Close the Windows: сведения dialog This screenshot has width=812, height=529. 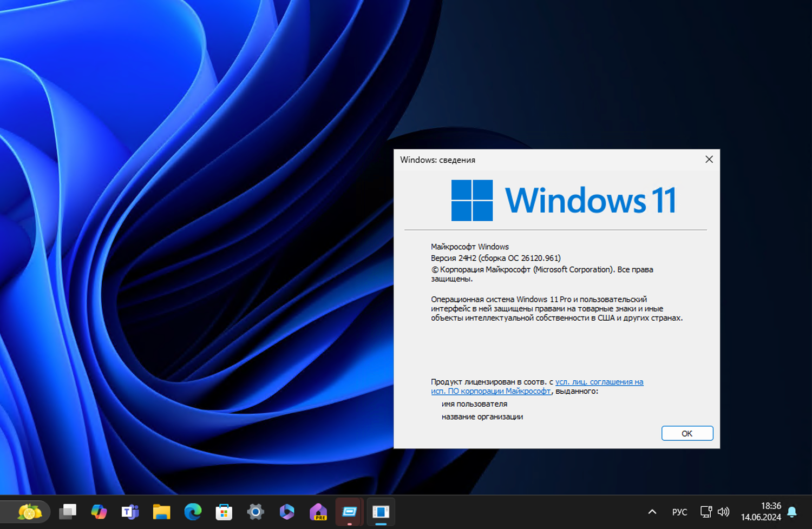tap(709, 160)
